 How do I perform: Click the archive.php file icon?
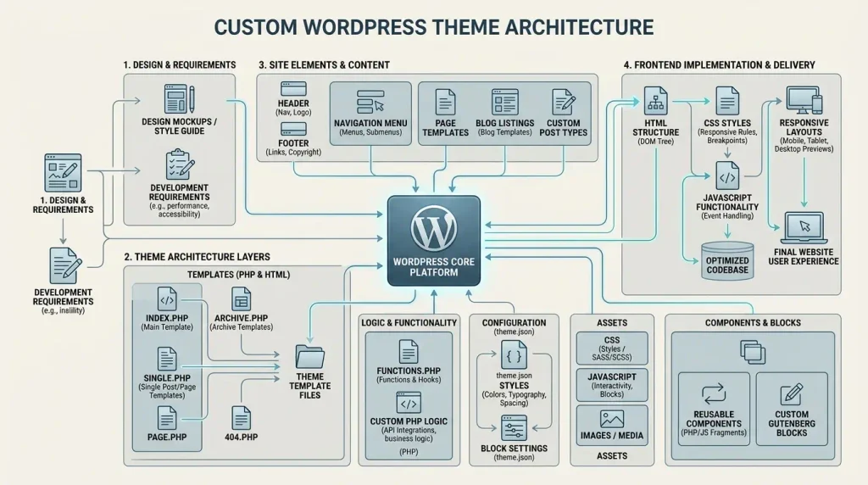click(x=241, y=299)
